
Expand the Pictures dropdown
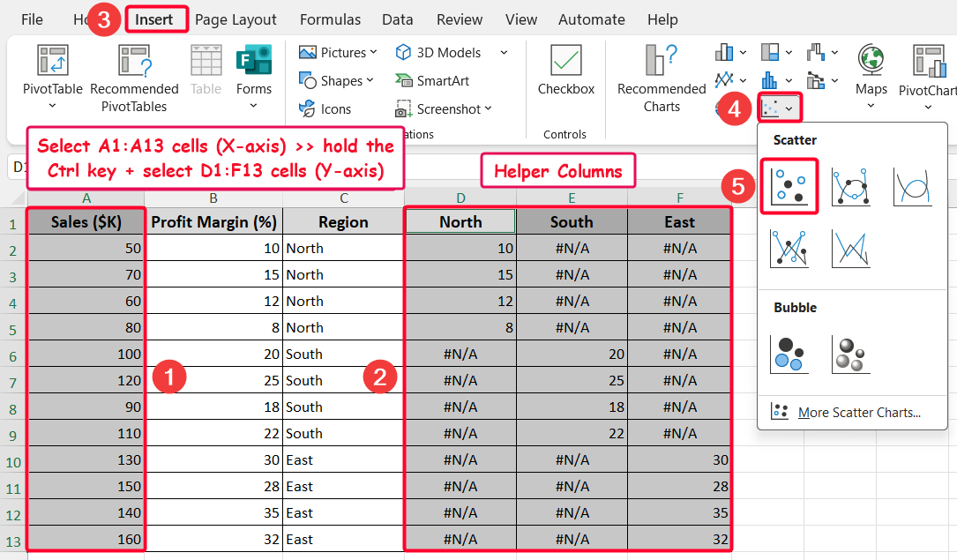(x=339, y=53)
